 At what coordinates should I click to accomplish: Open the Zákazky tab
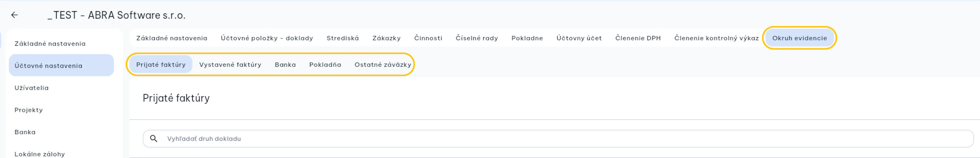[x=386, y=38]
